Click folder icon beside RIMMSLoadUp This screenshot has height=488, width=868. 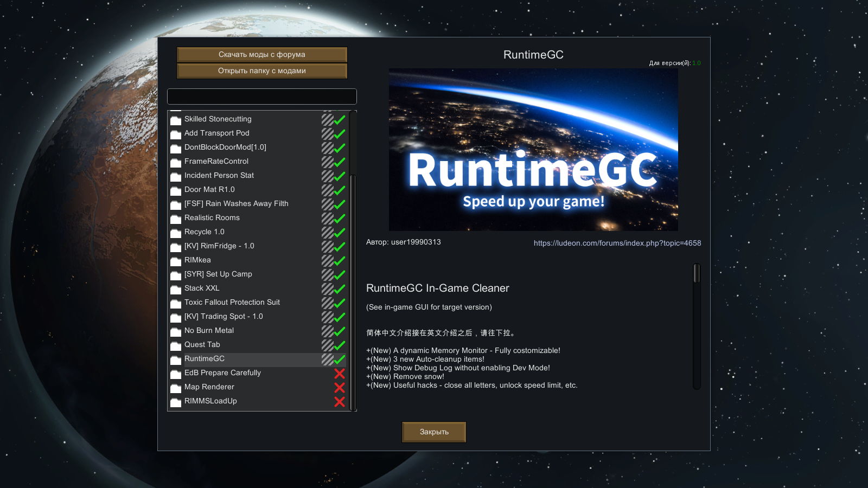176,402
